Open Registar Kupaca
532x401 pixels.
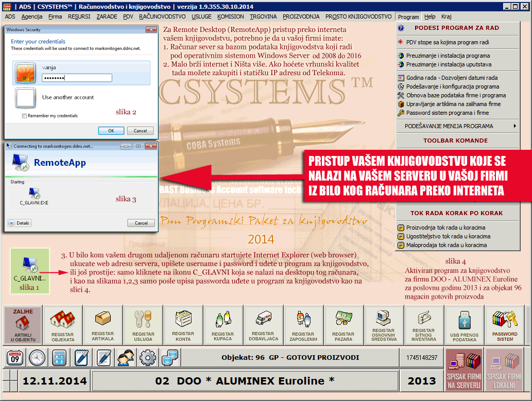pos(223,325)
